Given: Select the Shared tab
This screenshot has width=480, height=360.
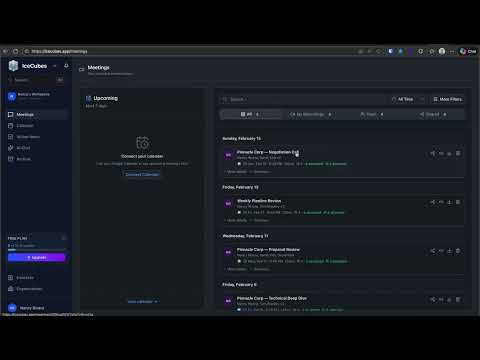Looking at the screenshot, I should pos(433,114).
